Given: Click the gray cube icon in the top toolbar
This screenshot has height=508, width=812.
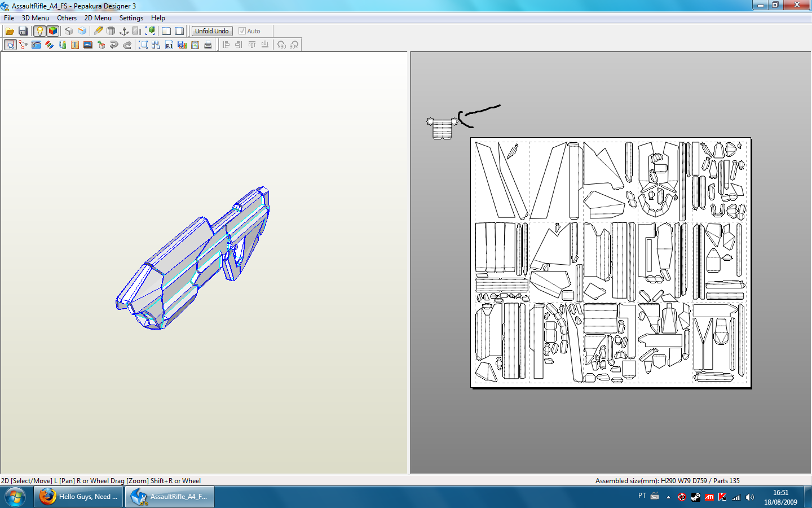Looking at the screenshot, I should pyautogui.click(x=69, y=31).
